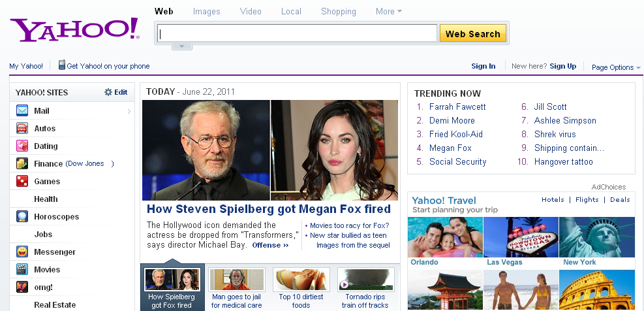Click the New York travel photo
Image resolution: width=644 pixels, height=311 pixels.
(597, 237)
